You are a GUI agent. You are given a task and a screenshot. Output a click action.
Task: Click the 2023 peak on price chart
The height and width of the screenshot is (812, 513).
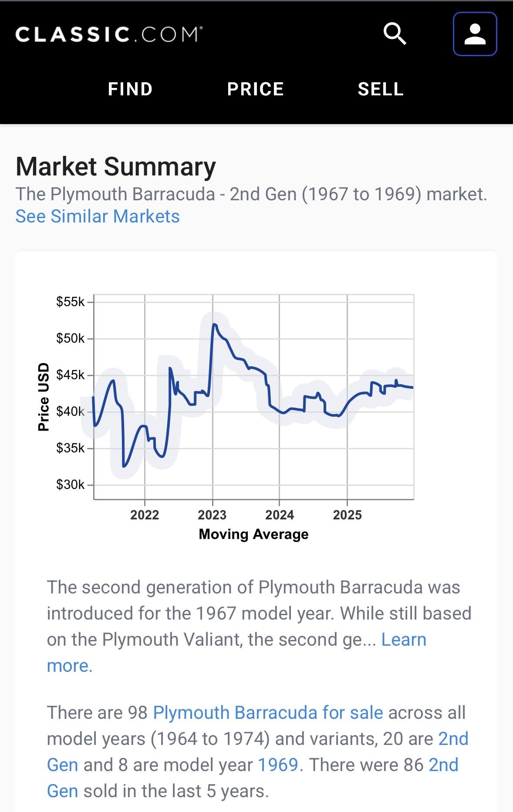[x=214, y=324]
